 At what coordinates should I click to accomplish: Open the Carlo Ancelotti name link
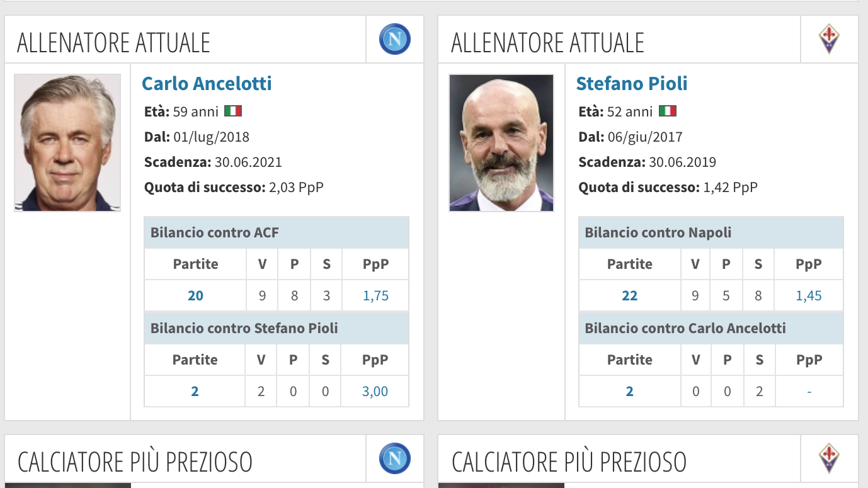point(207,83)
